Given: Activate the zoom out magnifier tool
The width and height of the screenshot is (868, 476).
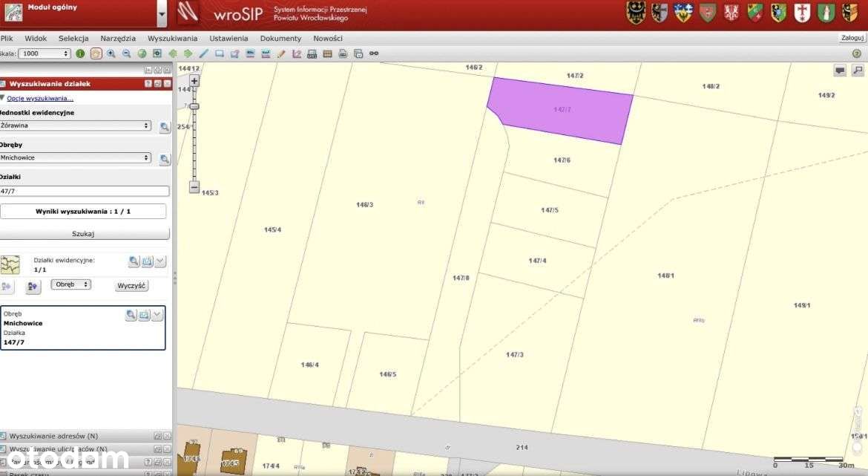Looking at the screenshot, I should [127, 53].
